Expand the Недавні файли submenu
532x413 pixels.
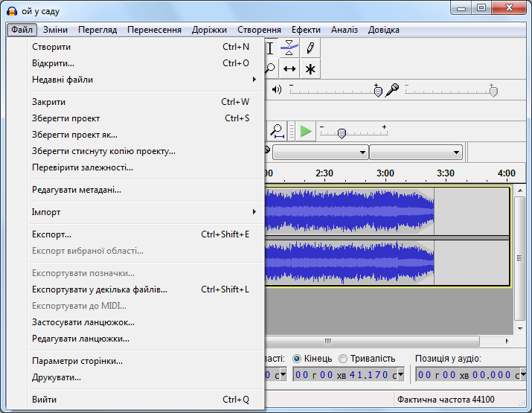147,80
